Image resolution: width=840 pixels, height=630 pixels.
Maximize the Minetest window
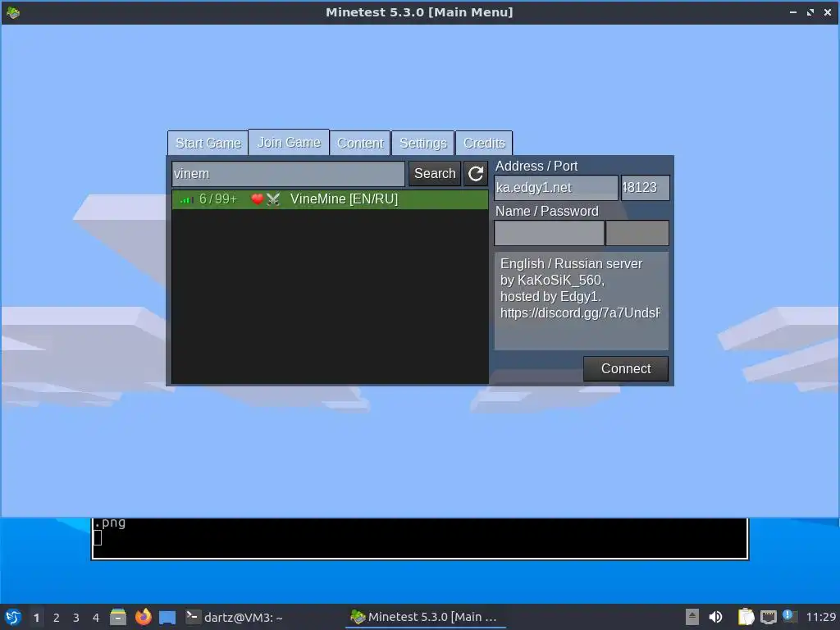(810, 12)
